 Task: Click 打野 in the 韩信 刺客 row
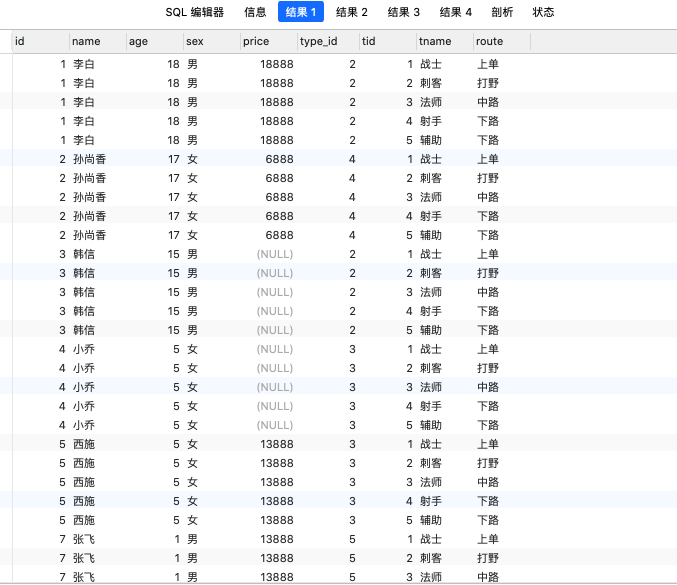[x=488, y=273]
